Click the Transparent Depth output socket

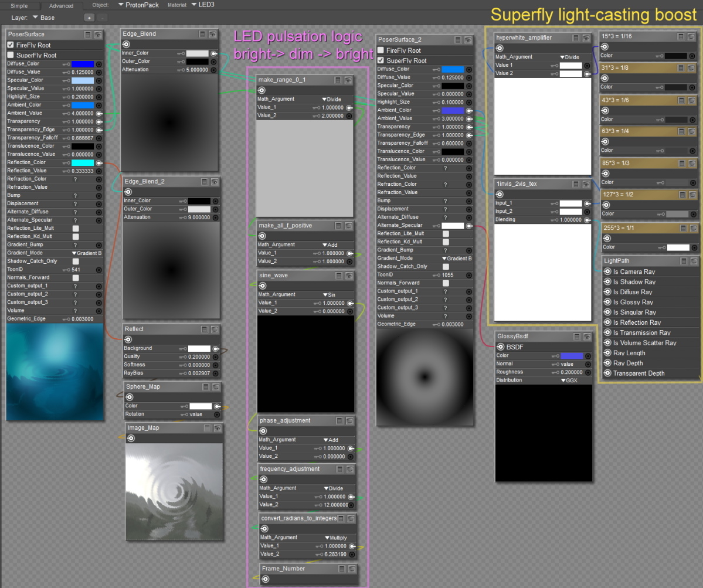tap(607, 373)
